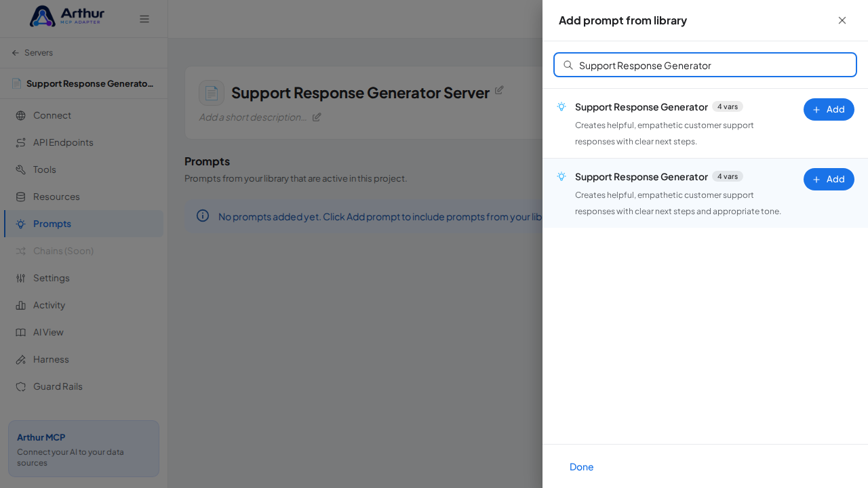Click the database icon for Resources
This screenshot has width=868, height=488.
click(x=21, y=197)
